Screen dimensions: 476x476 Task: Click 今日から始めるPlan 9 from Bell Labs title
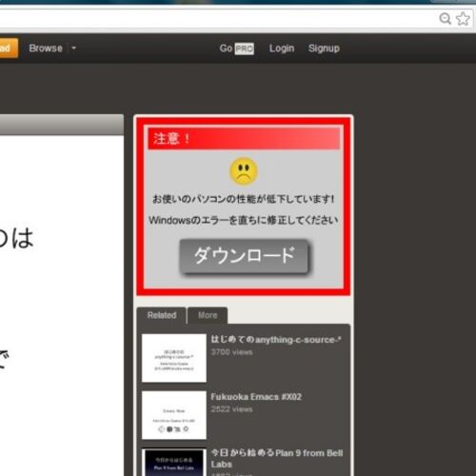(x=277, y=459)
